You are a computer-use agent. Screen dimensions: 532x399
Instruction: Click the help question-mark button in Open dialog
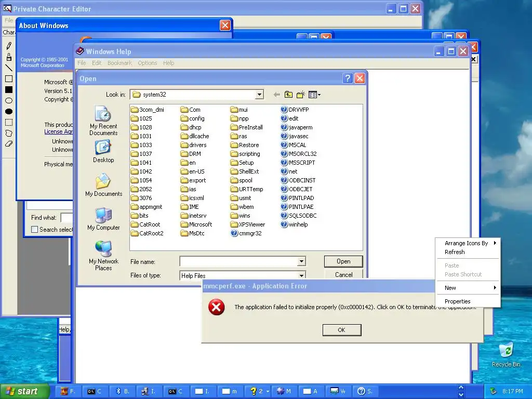click(348, 78)
